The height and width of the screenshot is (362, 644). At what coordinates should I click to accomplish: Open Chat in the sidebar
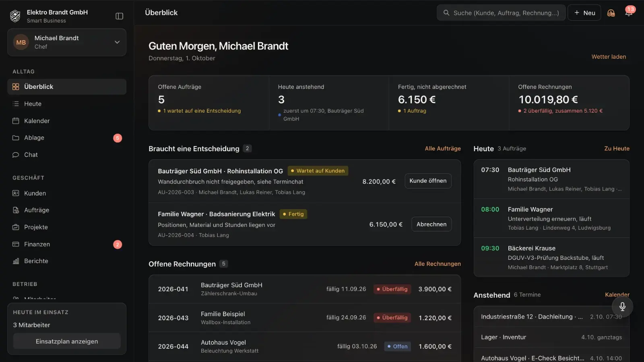[67, 155]
